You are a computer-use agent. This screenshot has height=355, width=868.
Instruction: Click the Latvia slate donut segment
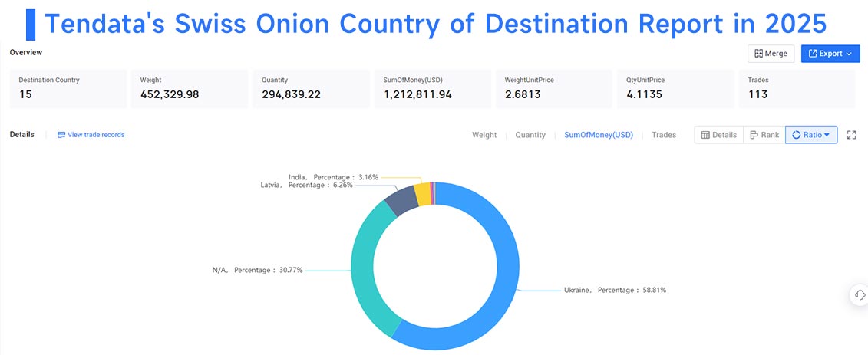pyautogui.click(x=402, y=200)
